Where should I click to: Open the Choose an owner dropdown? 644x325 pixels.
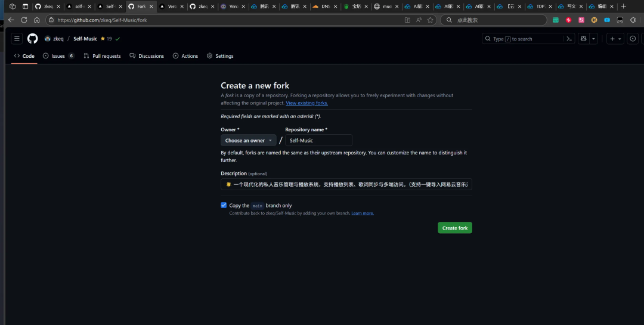coord(249,140)
